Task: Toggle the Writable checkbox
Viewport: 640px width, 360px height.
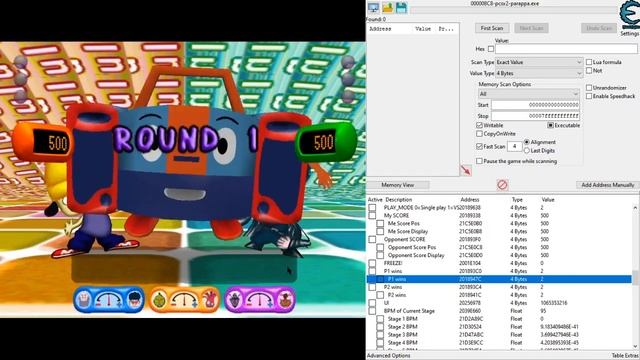Action: click(480, 125)
